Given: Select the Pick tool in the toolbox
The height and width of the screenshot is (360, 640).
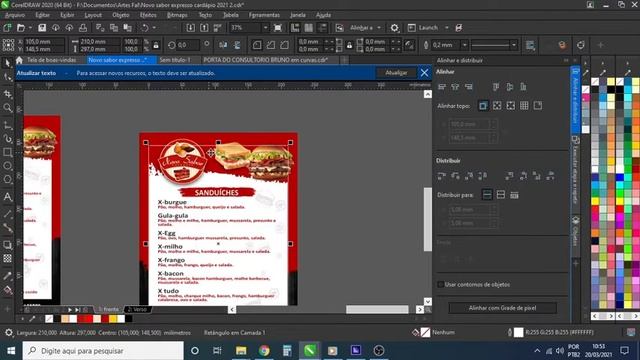Looking at the screenshot, I should 7,63.
